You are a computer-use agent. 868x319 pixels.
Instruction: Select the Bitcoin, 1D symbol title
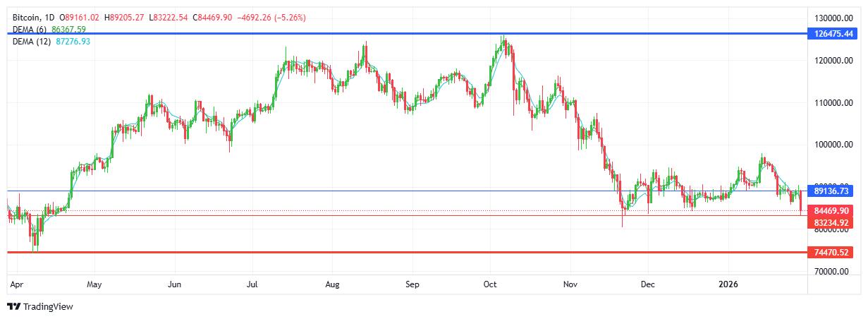click(x=33, y=16)
